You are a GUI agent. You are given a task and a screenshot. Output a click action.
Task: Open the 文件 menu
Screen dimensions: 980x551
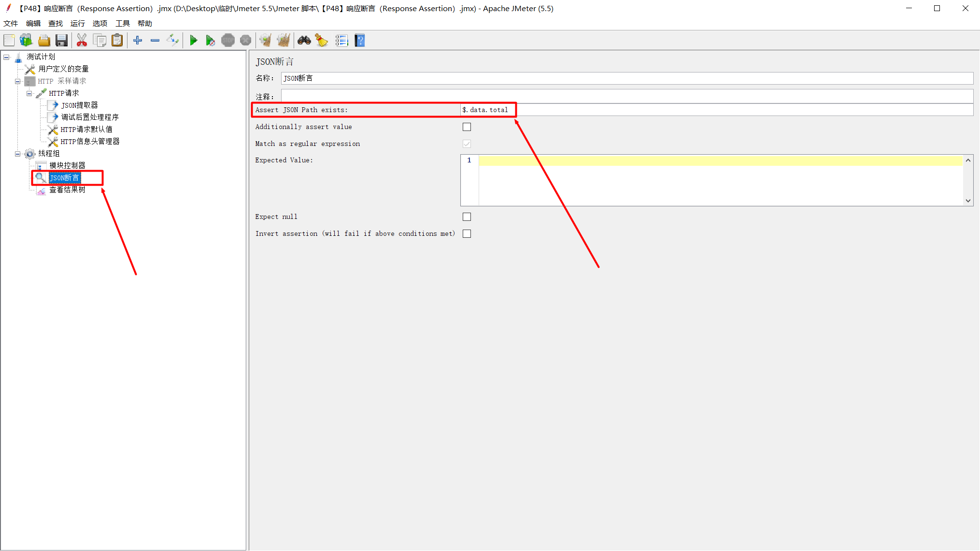(11, 23)
